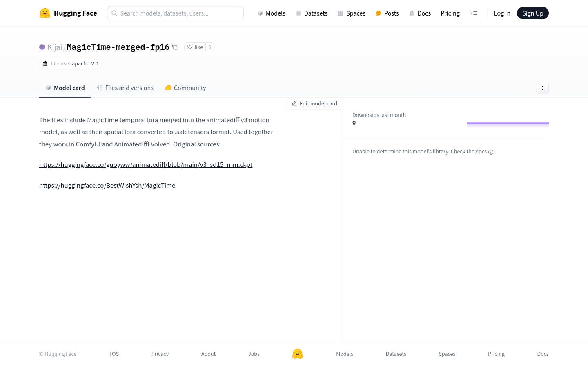Switch to Files and versions tab
This screenshot has width=588, height=368.
click(125, 88)
